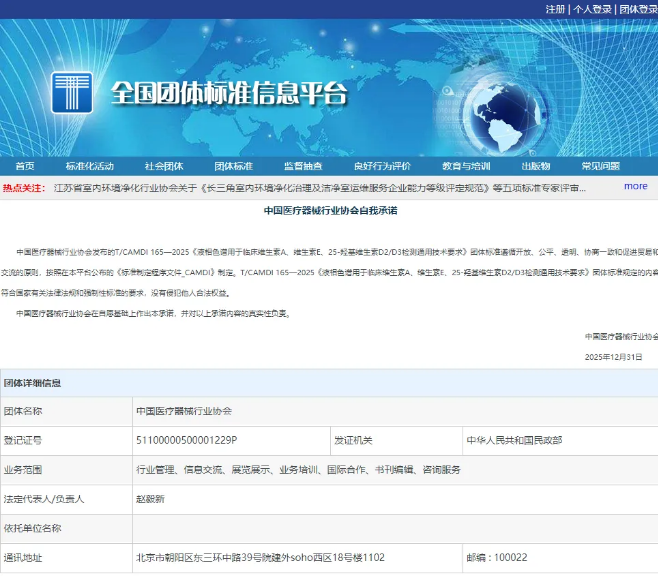Click the 热点关注 label
Screen dimensions: 658x576
tap(24, 187)
